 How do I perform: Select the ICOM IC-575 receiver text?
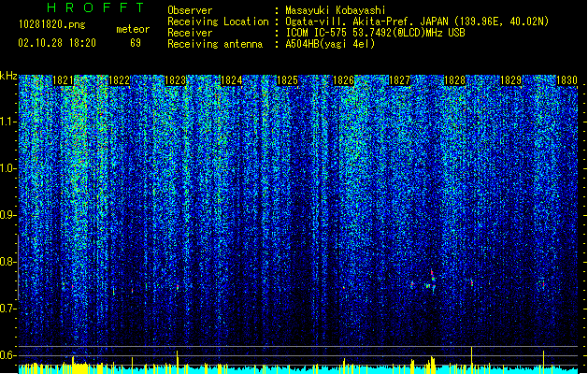click(375, 33)
